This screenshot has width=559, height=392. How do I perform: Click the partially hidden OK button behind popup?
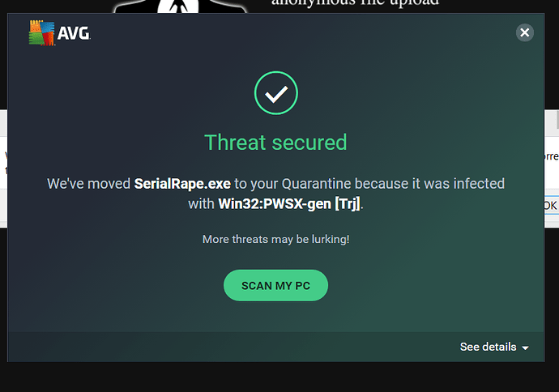tap(550, 206)
